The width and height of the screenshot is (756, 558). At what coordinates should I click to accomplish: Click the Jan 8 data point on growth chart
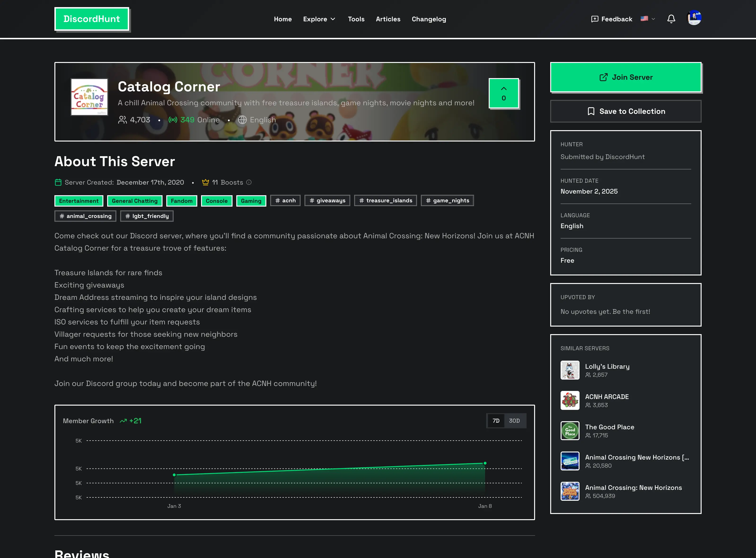[x=485, y=463]
